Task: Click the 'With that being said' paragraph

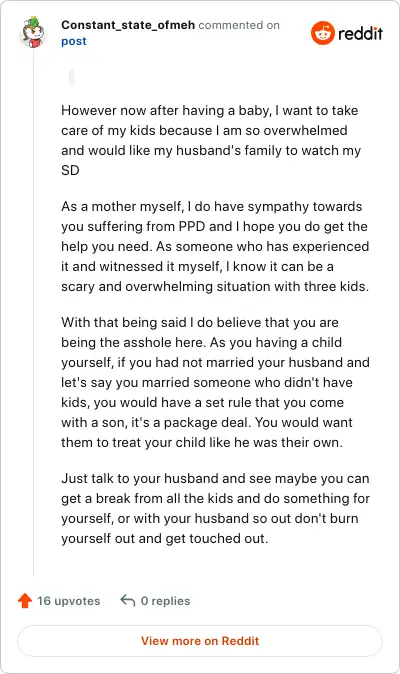Action: (215, 382)
